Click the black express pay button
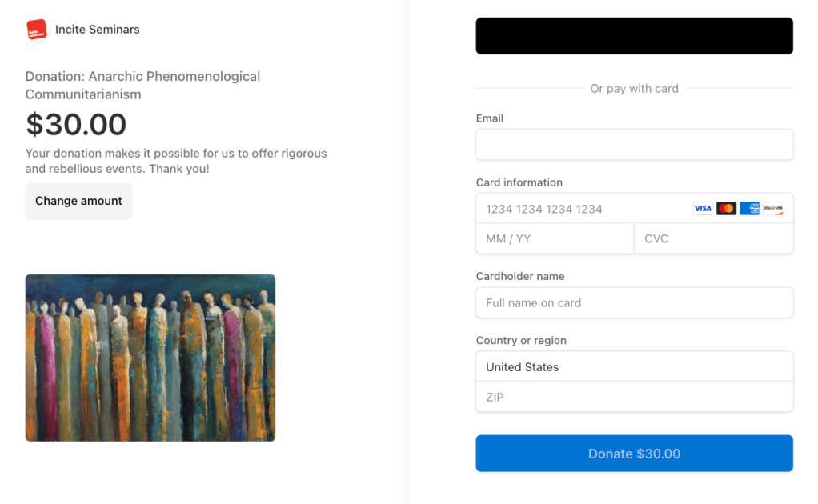Viewport: 818px width, 504px height. tap(634, 36)
